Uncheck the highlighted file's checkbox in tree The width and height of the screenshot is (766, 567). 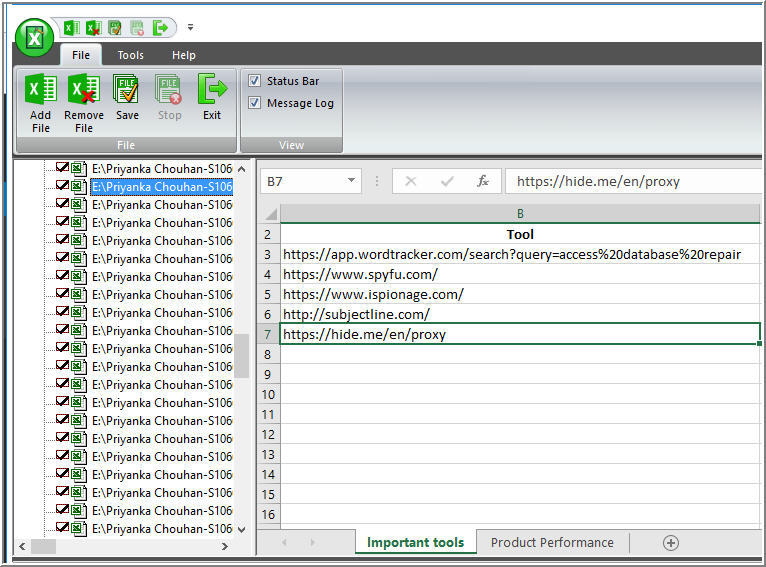[62, 186]
